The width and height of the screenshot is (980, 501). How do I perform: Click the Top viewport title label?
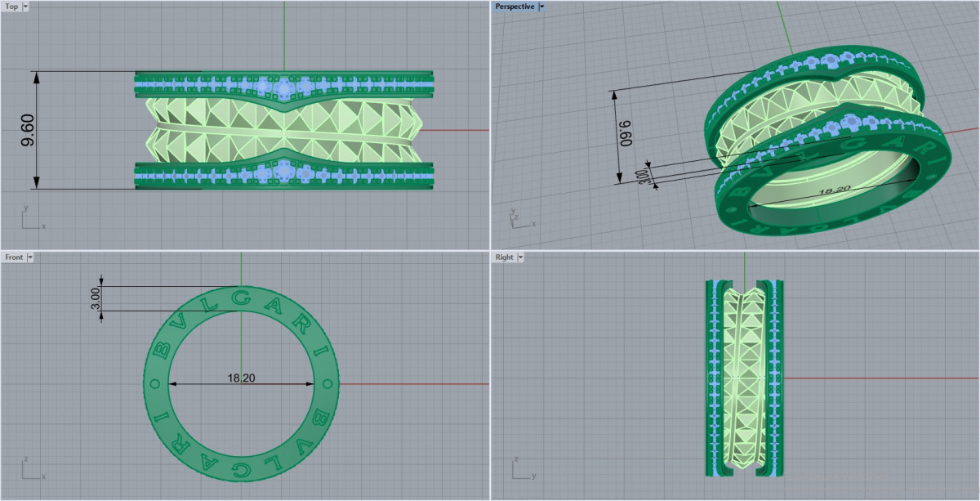[12, 7]
